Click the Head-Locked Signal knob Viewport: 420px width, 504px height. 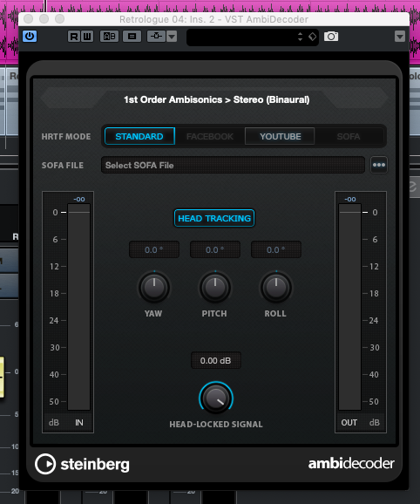[x=216, y=398]
